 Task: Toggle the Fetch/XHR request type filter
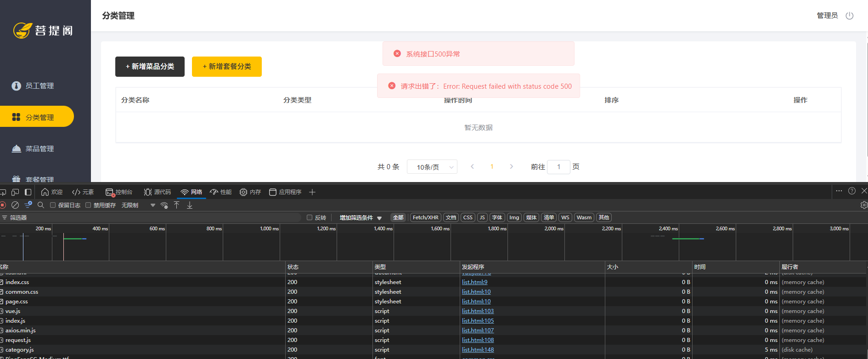pyautogui.click(x=425, y=217)
